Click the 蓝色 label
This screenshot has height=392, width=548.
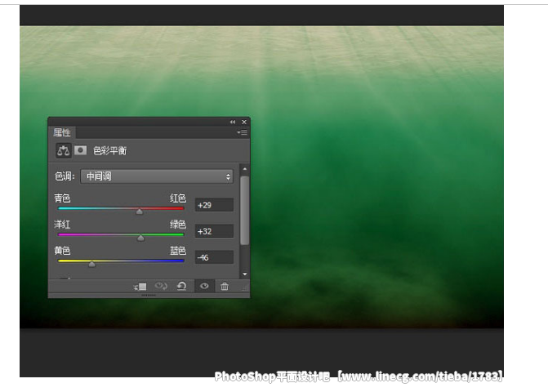pos(178,251)
